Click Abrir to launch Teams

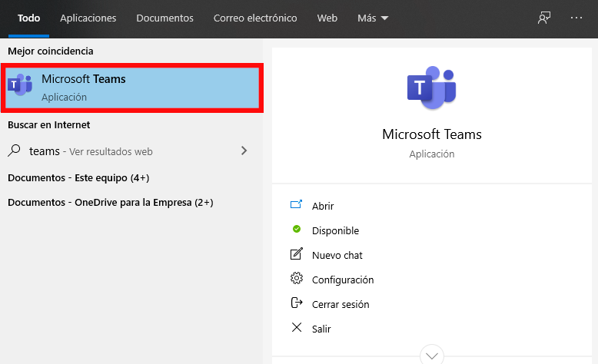pos(323,207)
